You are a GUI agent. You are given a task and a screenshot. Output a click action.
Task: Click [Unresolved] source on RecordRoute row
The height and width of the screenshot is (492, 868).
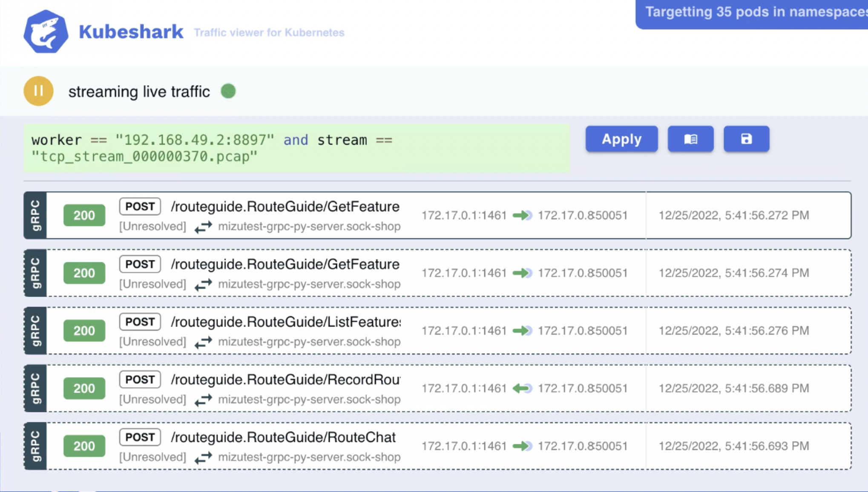(152, 399)
